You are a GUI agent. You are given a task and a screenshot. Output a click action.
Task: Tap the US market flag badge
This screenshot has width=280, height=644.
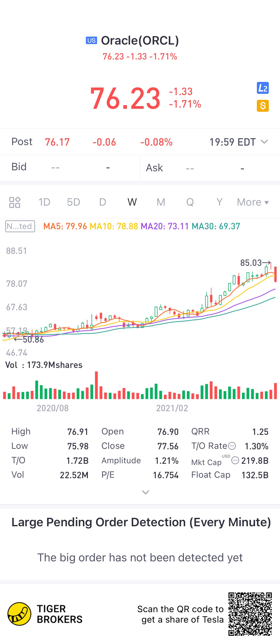91,41
